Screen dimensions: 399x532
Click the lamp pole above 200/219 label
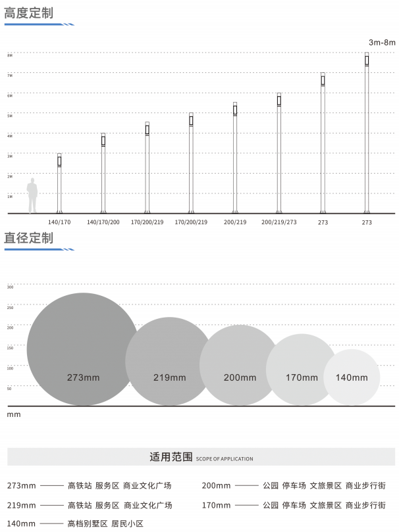235,158
